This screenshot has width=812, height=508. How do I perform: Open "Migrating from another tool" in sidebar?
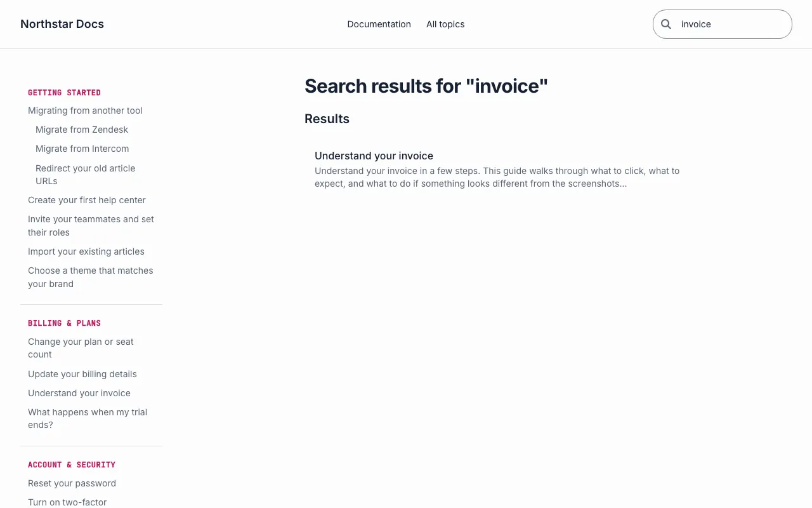[85, 110]
